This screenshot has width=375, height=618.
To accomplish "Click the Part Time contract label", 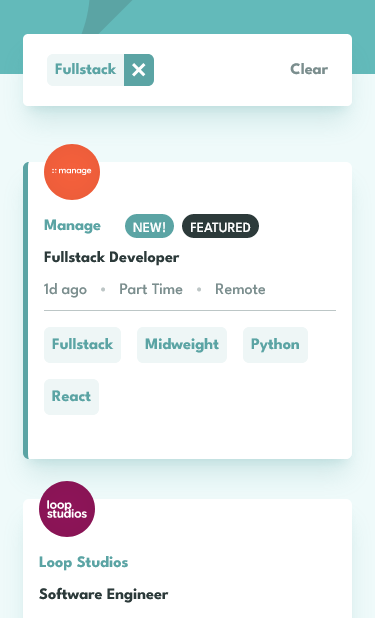I will coord(151,289).
